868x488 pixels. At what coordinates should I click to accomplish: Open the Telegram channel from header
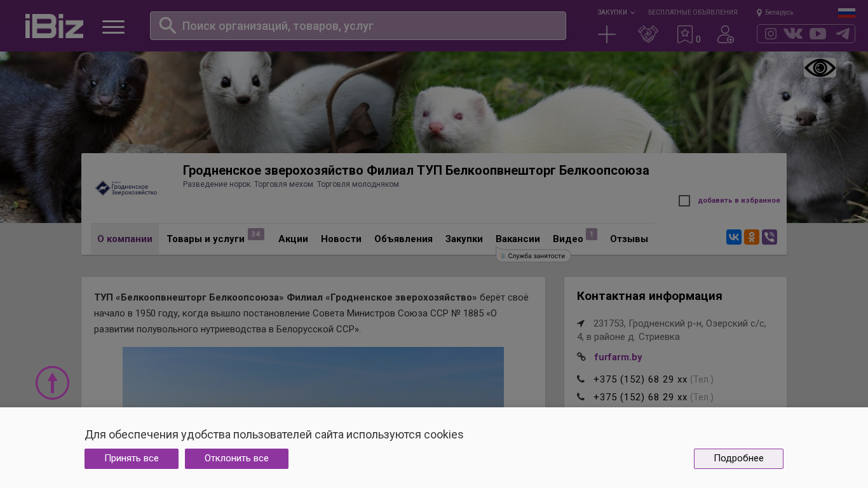pos(843,34)
